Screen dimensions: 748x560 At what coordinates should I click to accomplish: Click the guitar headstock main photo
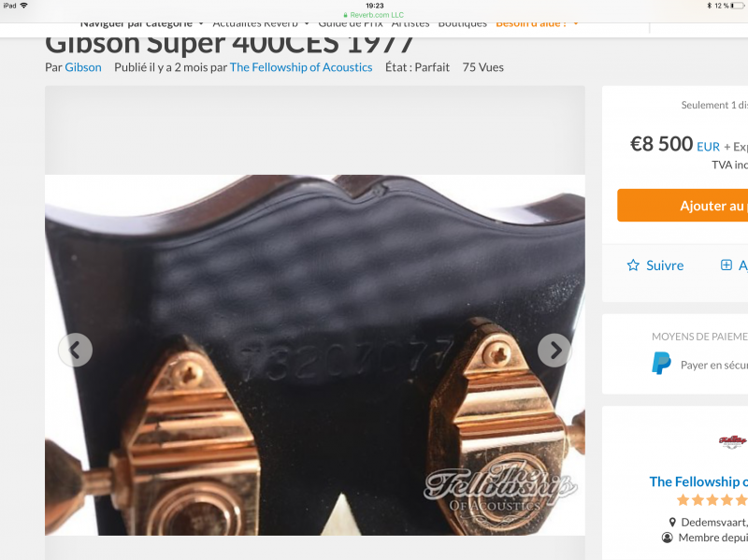(x=315, y=355)
